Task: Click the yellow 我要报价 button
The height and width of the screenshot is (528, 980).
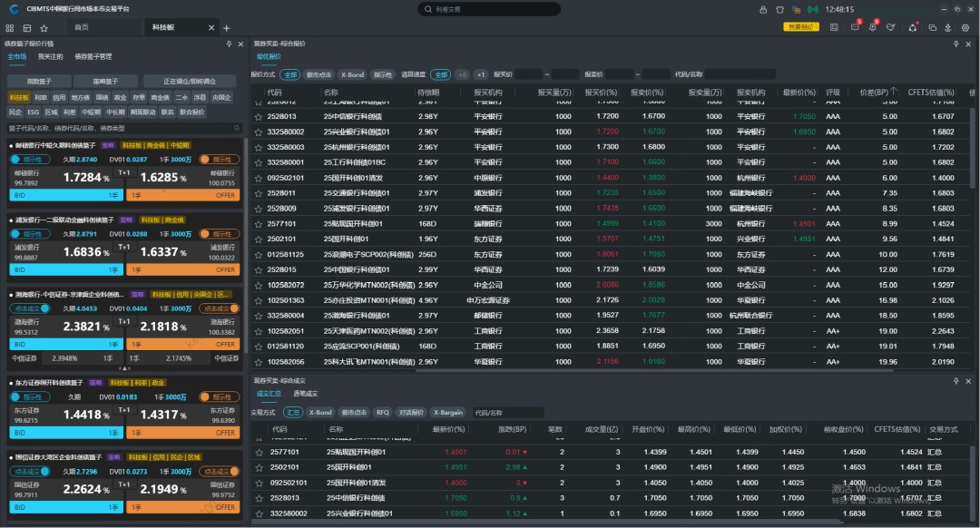Action: pyautogui.click(x=800, y=27)
